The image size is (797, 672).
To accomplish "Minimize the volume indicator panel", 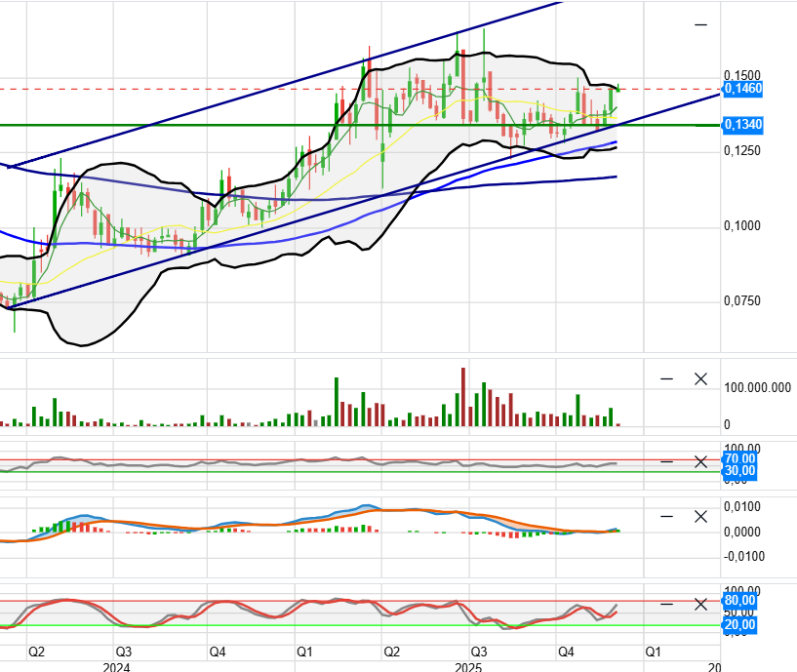I will 667,378.
